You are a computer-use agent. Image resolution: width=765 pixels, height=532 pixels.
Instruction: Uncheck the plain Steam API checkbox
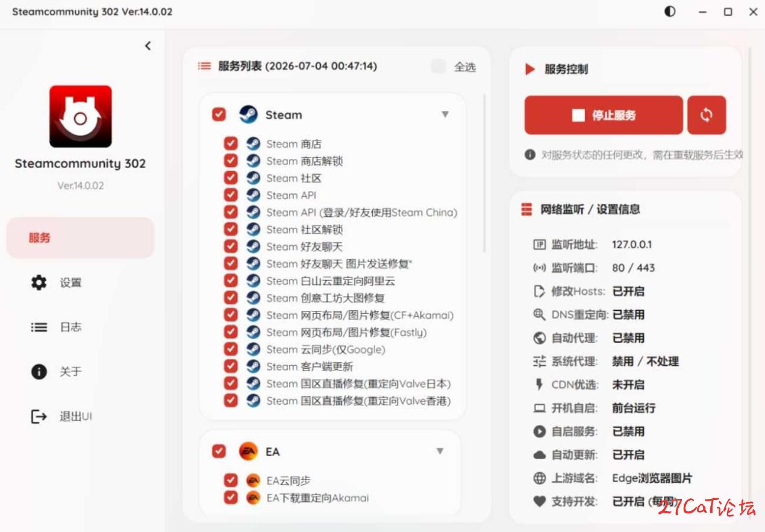(x=231, y=195)
